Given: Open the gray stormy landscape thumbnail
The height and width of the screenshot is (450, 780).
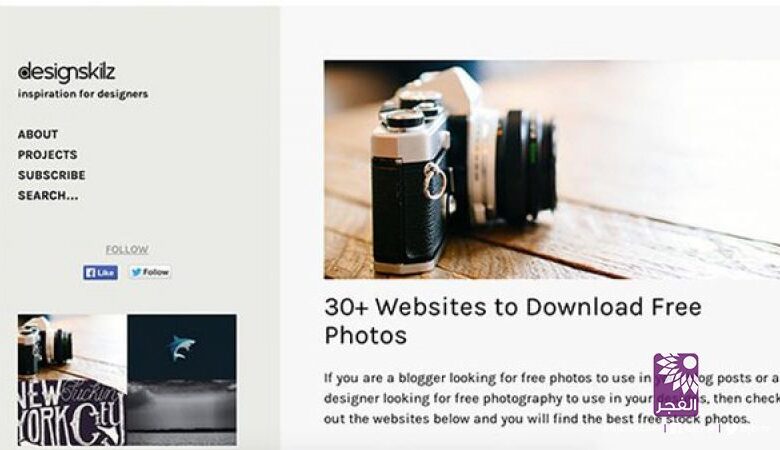Looking at the screenshot, I should click(x=182, y=413).
